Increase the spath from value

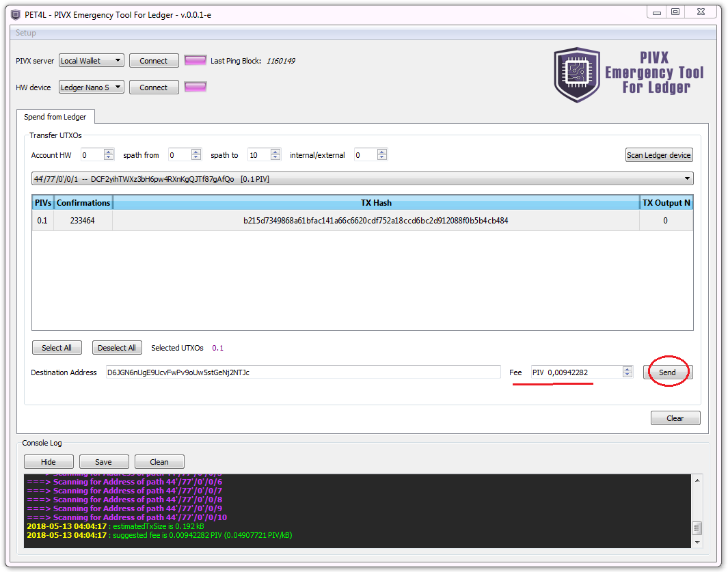(x=196, y=152)
